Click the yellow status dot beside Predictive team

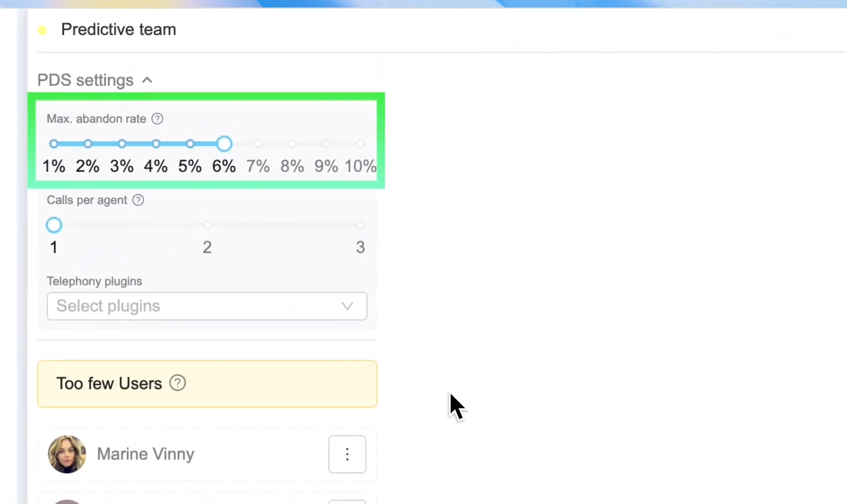click(42, 30)
